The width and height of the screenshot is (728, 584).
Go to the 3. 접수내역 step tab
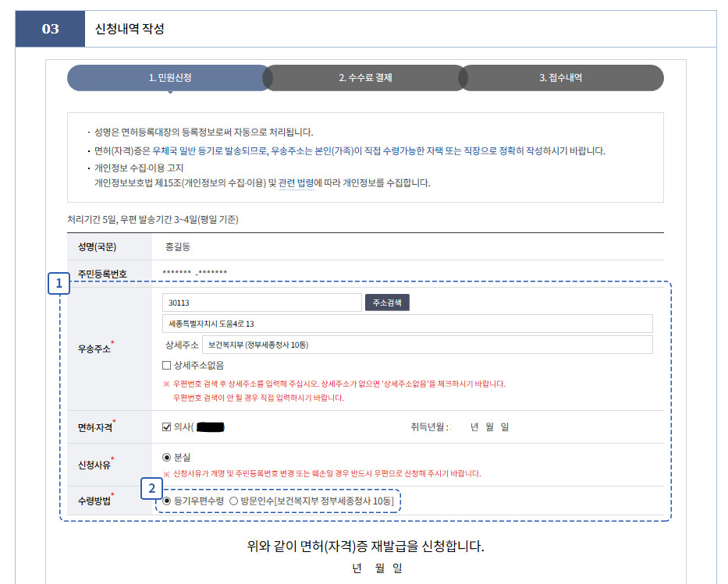pos(561,77)
